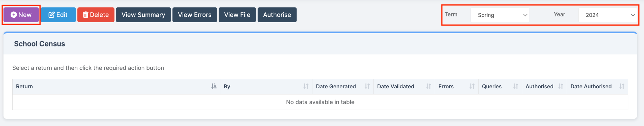Click sort arrows in By column
The width and height of the screenshot is (644, 126).
[306, 86]
